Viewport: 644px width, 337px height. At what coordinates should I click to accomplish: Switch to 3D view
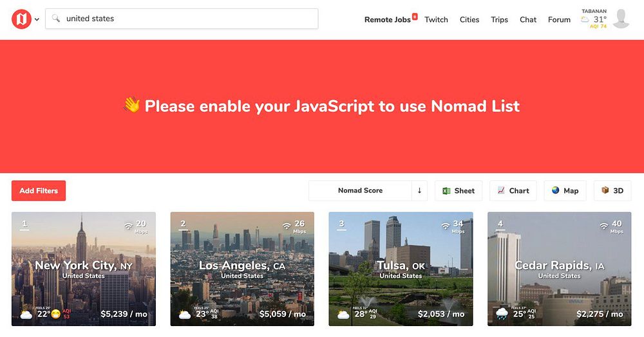(x=612, y=190)
